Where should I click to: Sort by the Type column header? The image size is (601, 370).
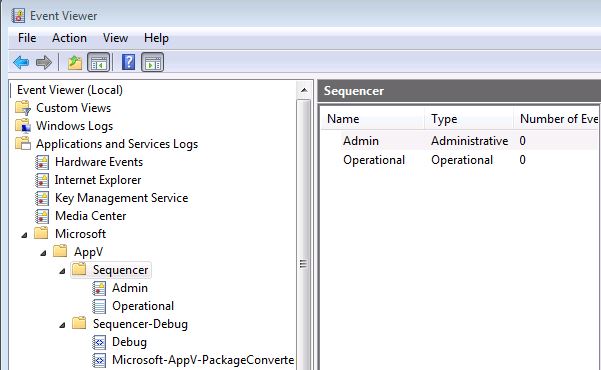tap(469, 119)
